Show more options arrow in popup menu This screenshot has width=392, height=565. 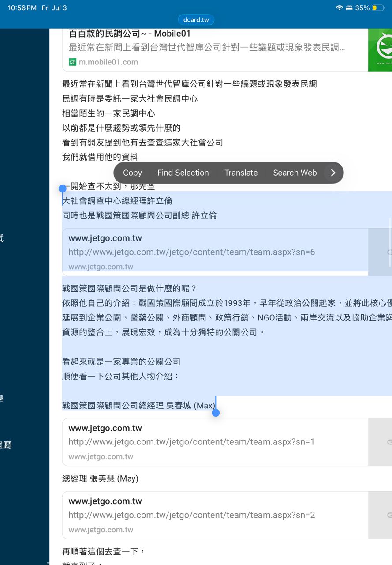pyautogui.click(x=333, y=173)
